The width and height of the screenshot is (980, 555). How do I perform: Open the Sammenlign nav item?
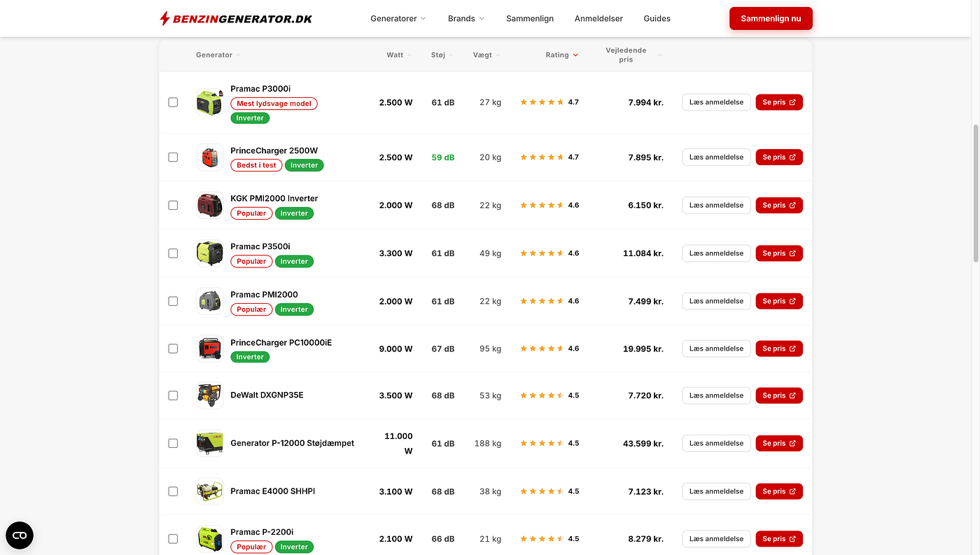[x=530, y=19]
